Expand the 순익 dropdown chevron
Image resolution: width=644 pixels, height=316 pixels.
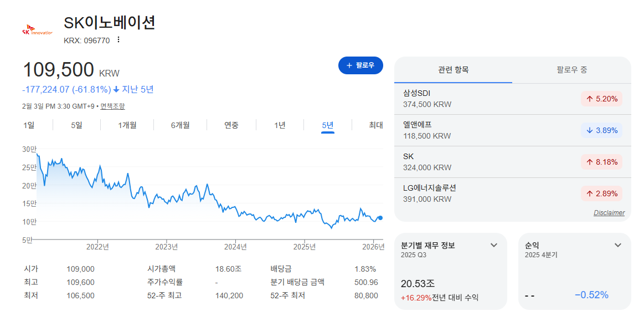(618, 245)
